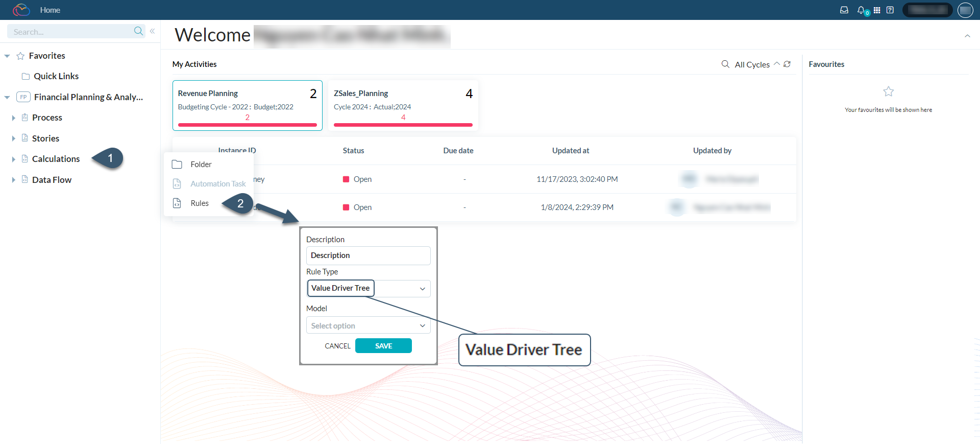Viewport: 980px width, 444px height.
Task: Click the Description input field
Action: tap(368, 255)
